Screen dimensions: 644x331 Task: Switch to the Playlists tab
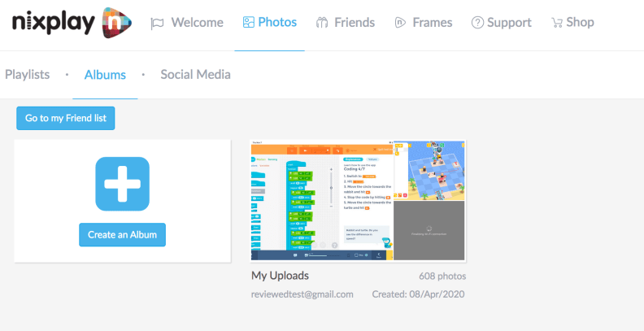(27, 74)
